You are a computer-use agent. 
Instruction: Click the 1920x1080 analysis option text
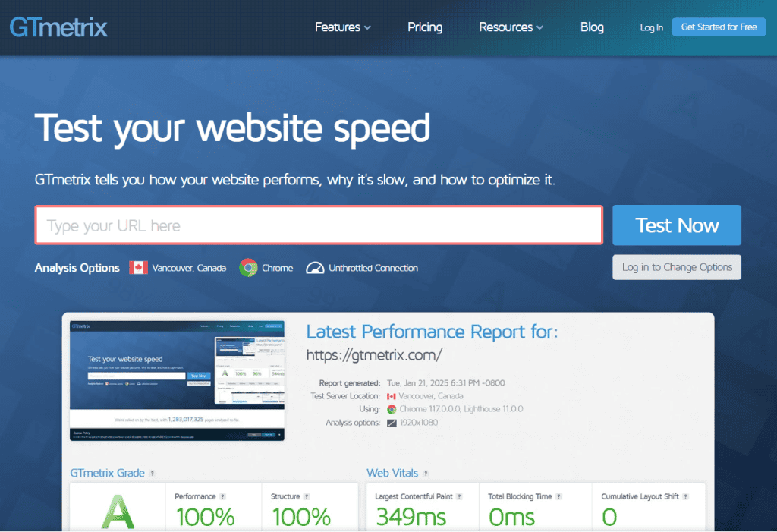pyautogui.click(x=419, y=423)
